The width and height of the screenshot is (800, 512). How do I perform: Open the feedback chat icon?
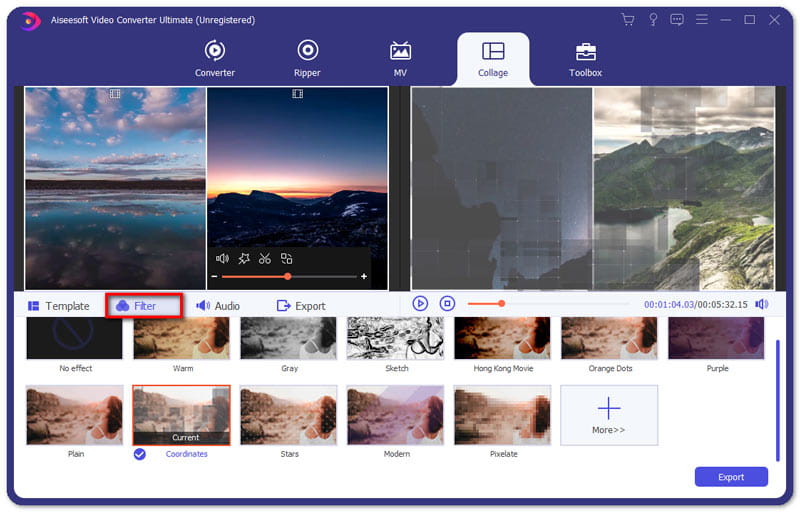(677, 20)
